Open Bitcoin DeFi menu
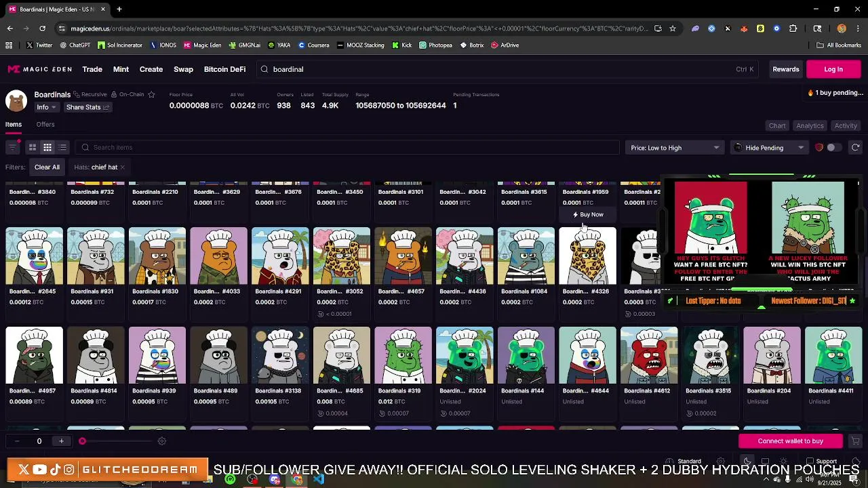The width and height of the screenshot is (868, 488). pos(224,69)
